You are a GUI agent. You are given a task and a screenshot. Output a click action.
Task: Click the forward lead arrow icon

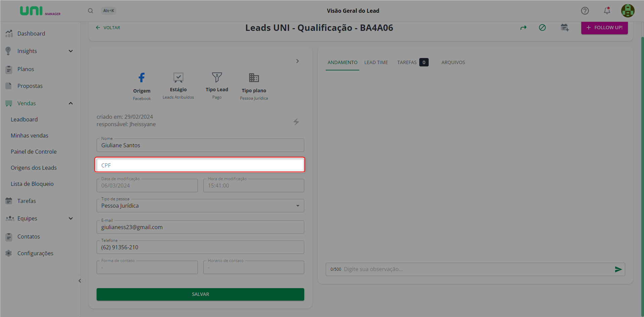click(x=523, y=28)
